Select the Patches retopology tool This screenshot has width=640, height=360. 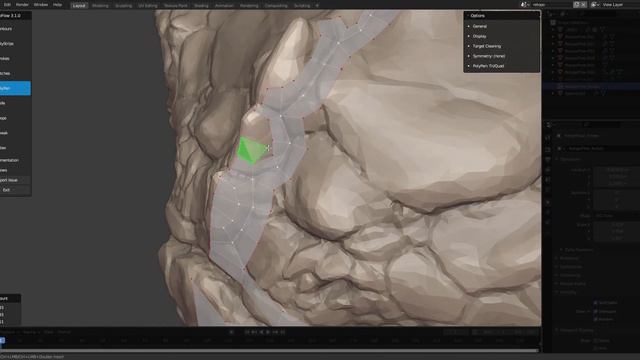click(x=15, y=73)
